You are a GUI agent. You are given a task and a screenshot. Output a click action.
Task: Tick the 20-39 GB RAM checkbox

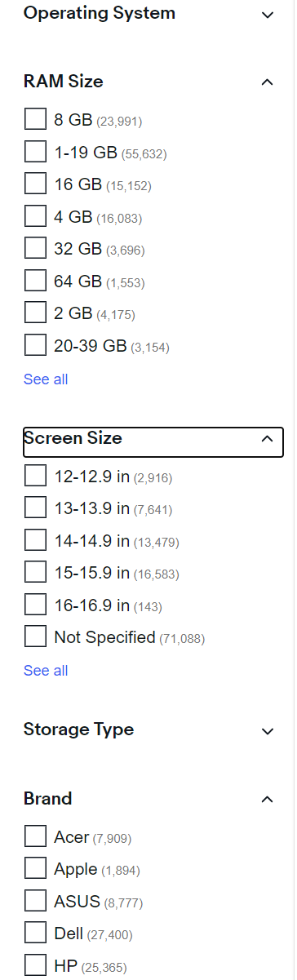click(35, 345)
